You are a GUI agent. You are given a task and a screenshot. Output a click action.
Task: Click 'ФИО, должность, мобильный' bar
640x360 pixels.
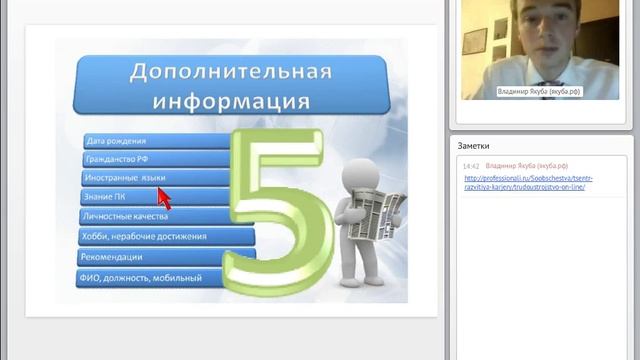151,278
